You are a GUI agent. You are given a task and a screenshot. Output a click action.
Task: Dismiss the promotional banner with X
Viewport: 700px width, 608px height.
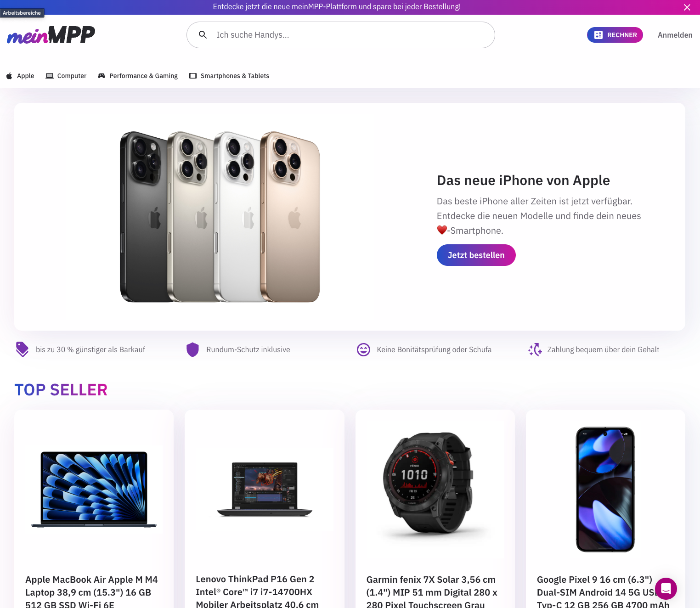(x=687, y=7)
